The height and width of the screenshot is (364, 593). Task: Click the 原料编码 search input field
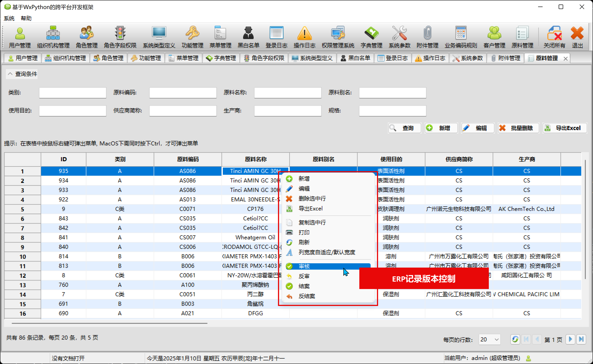point(183,93)
